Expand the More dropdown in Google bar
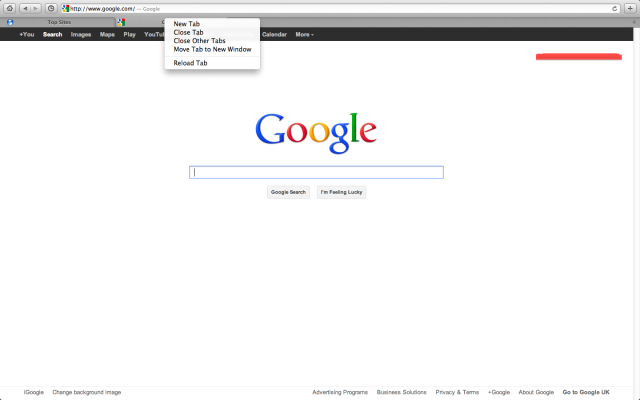The image size is (640, 400). (x=304, y=34)
